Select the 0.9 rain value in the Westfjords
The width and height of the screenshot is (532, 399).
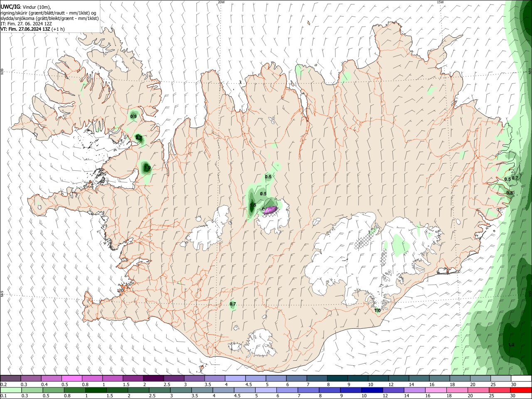(133, 117)
